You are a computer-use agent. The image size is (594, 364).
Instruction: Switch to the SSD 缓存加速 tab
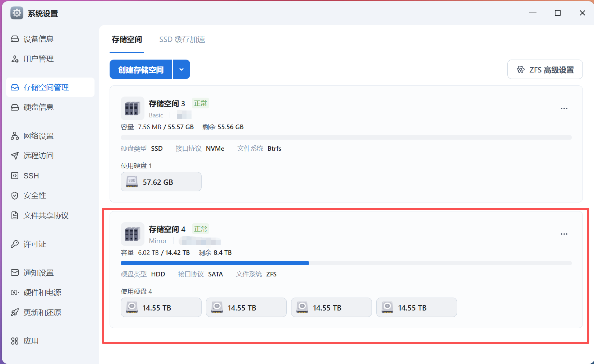click(182, 39)
